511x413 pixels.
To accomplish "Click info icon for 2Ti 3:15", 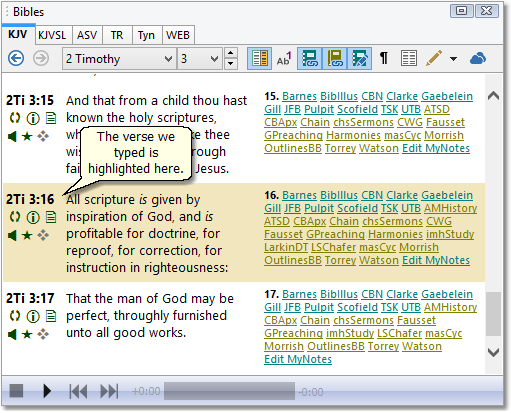I will tap(33, 118).
